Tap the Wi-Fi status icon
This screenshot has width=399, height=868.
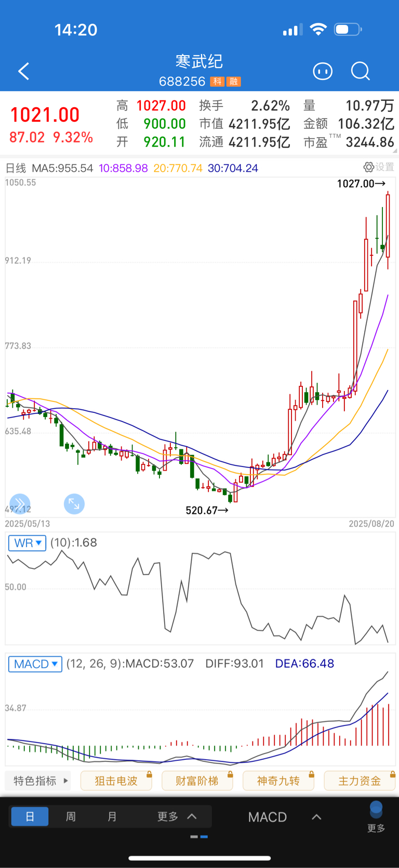(x=318, y=29)
